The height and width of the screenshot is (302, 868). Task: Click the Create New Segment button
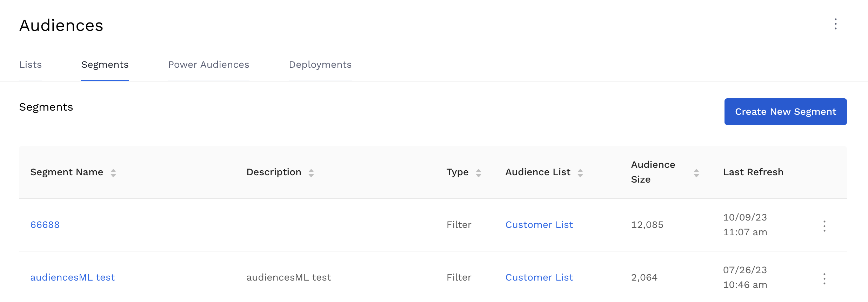[x=785, y=112]
